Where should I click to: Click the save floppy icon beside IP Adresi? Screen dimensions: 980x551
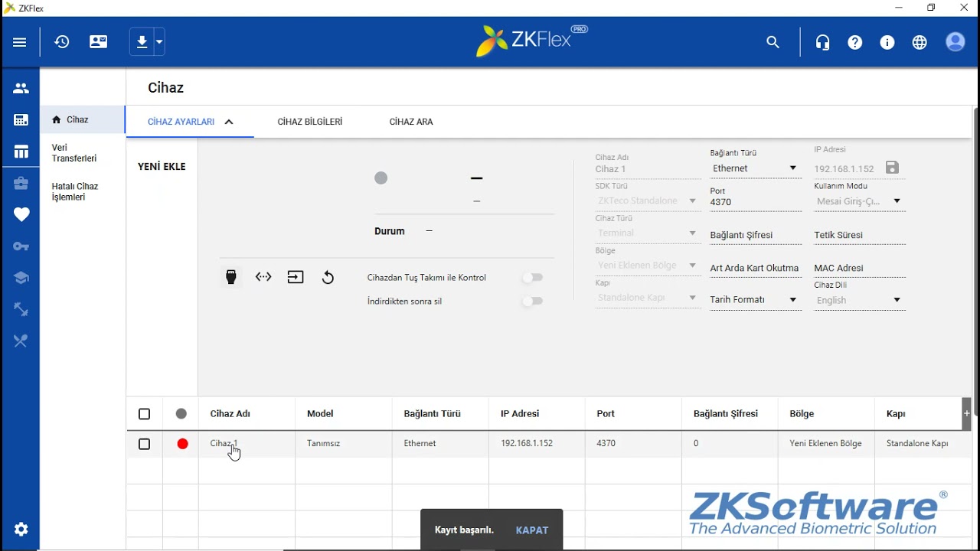[x=892, y=168]
